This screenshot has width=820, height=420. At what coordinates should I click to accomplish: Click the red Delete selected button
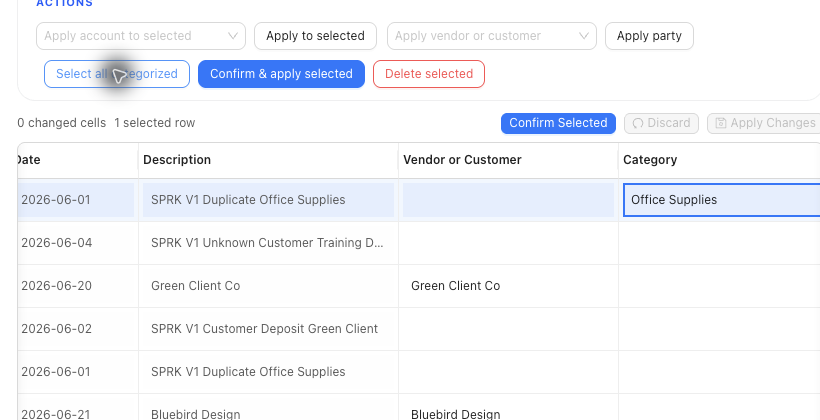pyautogui.click(x=429, y=74)
